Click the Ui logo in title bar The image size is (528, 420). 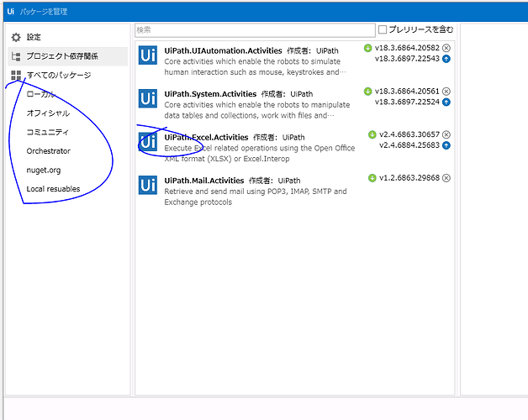point(11,12)
